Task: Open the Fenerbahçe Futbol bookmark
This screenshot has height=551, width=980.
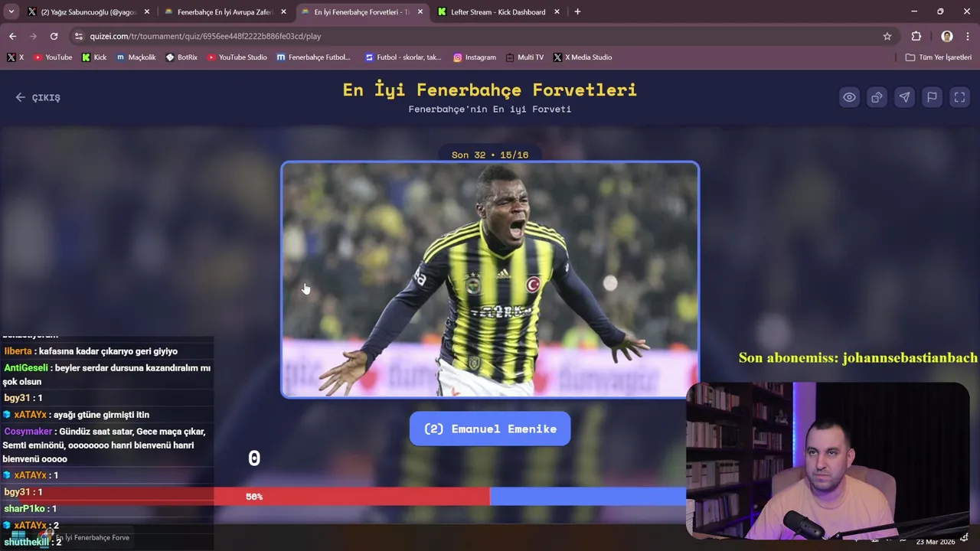Action: pyautogui.click(x=314, y=57)
